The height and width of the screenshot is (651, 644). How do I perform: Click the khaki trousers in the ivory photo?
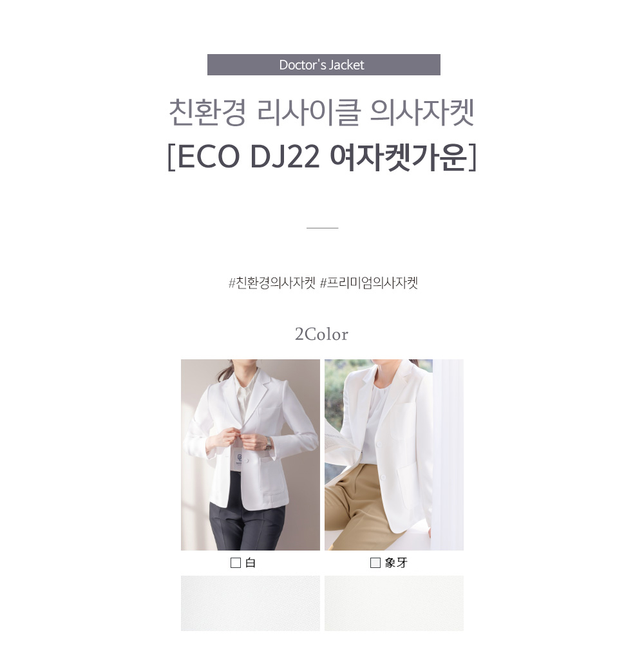[x=357, y=504]
